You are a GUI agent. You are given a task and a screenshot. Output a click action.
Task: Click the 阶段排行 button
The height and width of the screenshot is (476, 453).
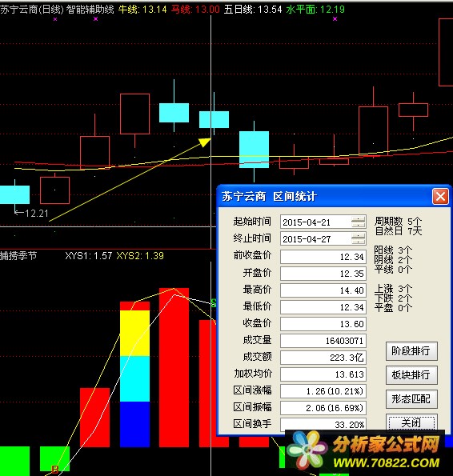tap(411, 351)
